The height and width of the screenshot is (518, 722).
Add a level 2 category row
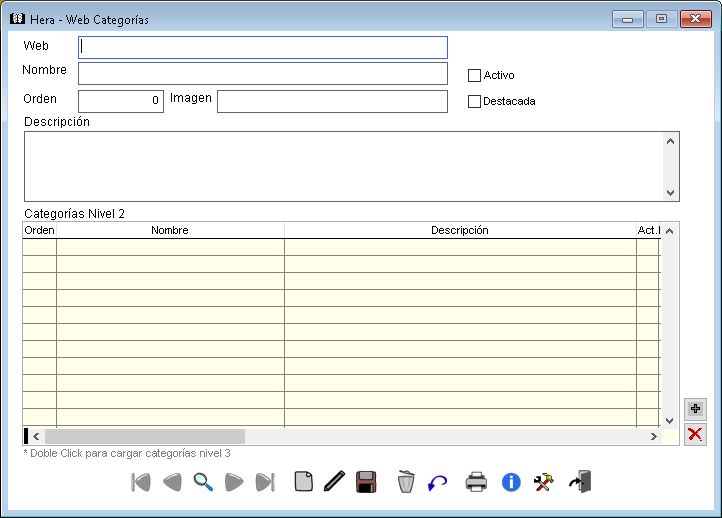tap(695, 409)
